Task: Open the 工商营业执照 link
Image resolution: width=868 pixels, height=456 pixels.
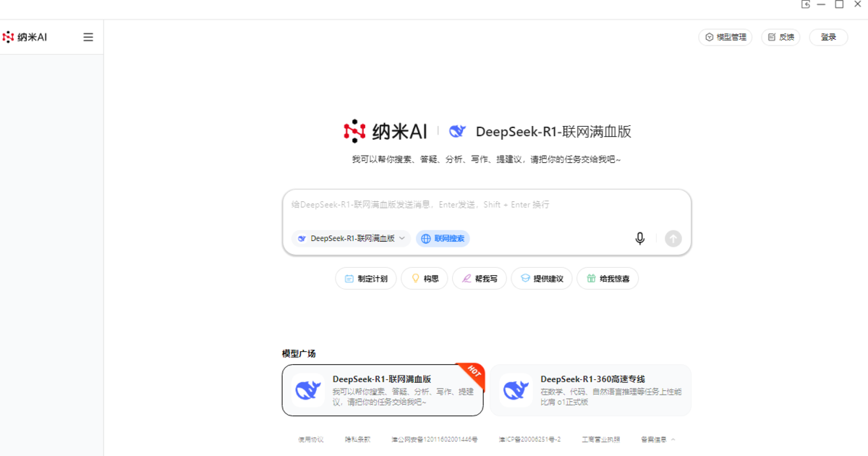Action: click(601, 439)
